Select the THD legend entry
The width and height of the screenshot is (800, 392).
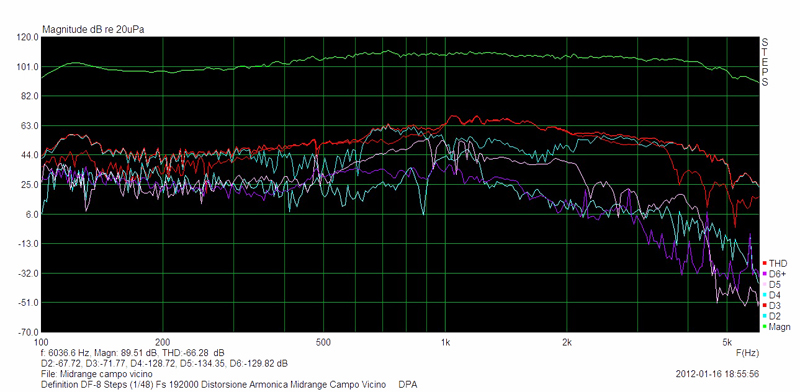pyautogui.click(x=775, y=263)
